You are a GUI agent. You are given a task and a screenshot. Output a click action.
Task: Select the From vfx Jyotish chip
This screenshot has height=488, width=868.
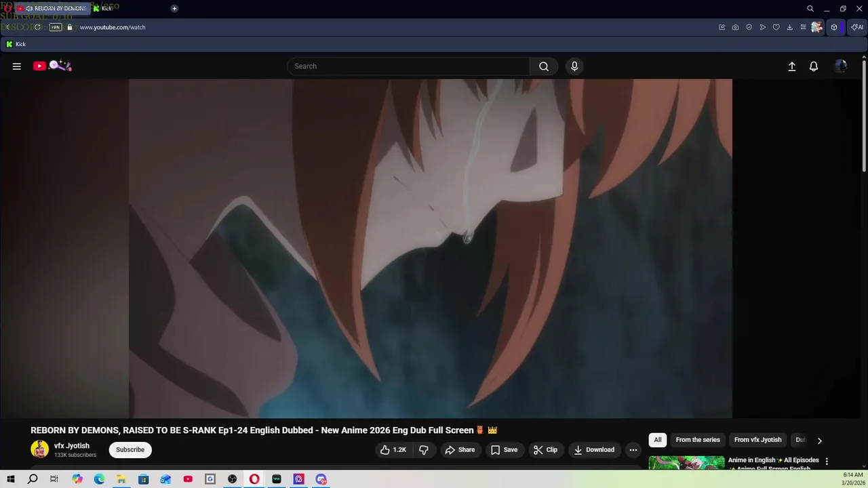coord(758,440)
